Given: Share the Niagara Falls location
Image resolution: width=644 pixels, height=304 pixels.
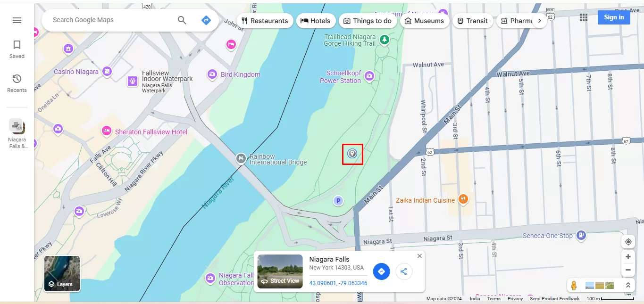Looking at the screenshot, I should coord(404,271).
